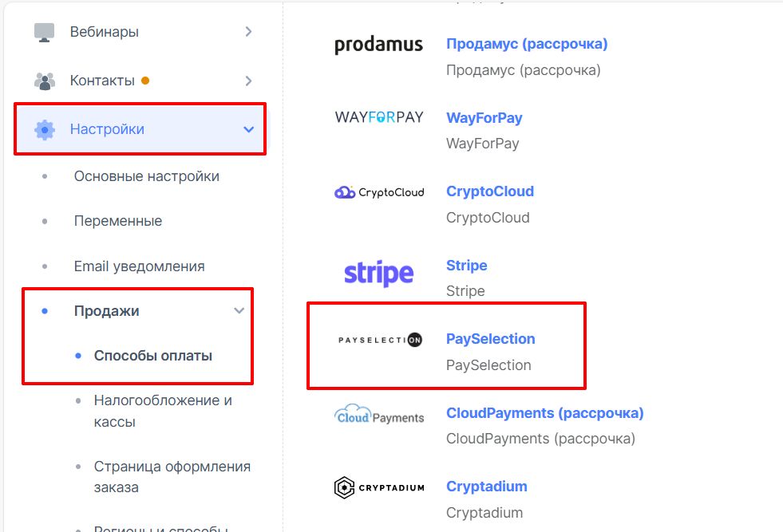783x532 pixels.
Task: Open Основные настройки menu item
Action: point(146,176)
